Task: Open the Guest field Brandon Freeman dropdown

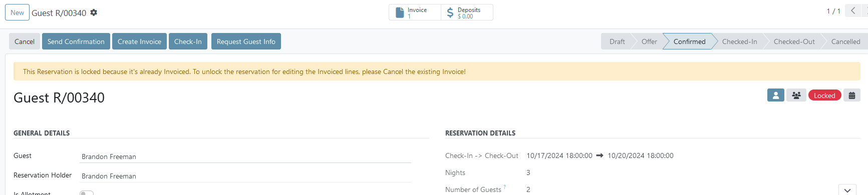Action: [245, 156]
